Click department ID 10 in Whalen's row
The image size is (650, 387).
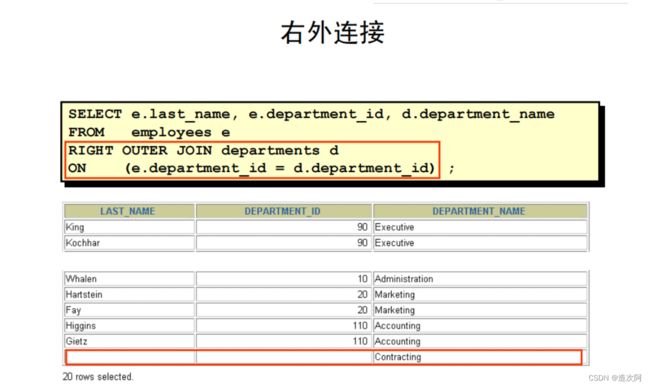(284, 279)
